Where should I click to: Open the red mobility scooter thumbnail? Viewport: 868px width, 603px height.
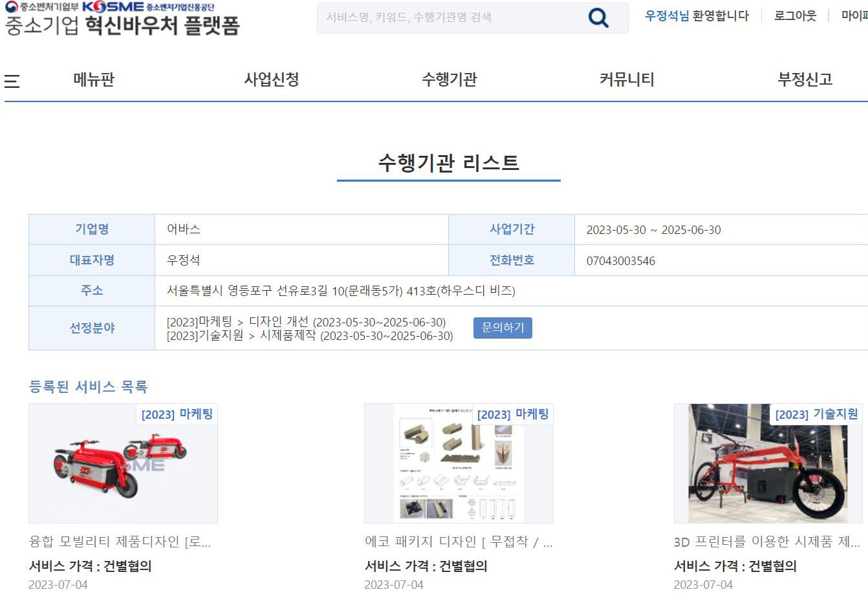[x=123, y=463]
